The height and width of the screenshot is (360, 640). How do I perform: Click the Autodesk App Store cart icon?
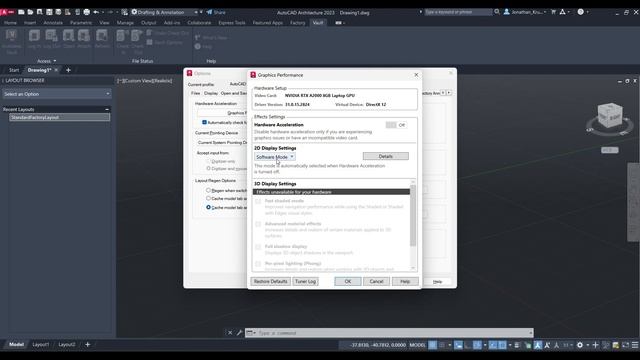click(x=553, y=12)
